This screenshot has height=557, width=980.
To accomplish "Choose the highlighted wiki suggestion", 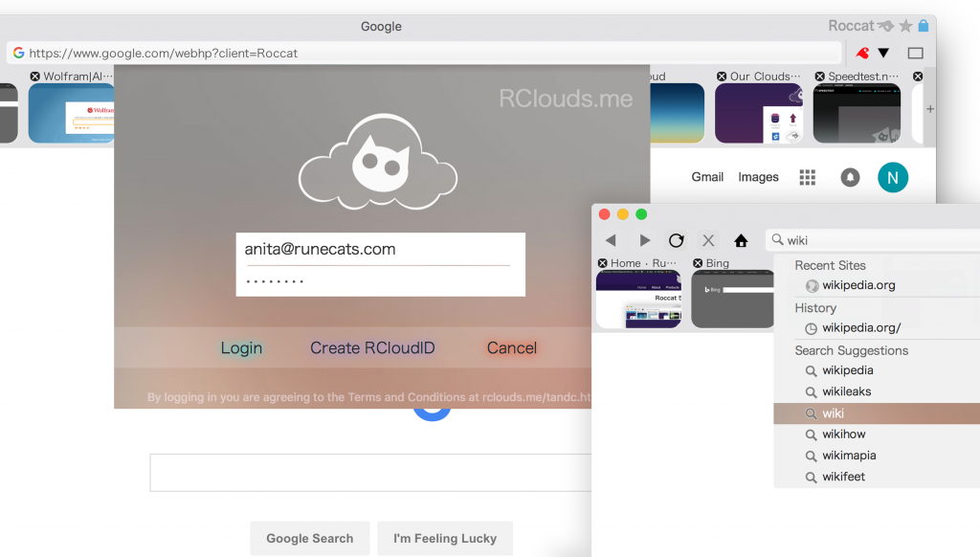I will pos(877,413).
